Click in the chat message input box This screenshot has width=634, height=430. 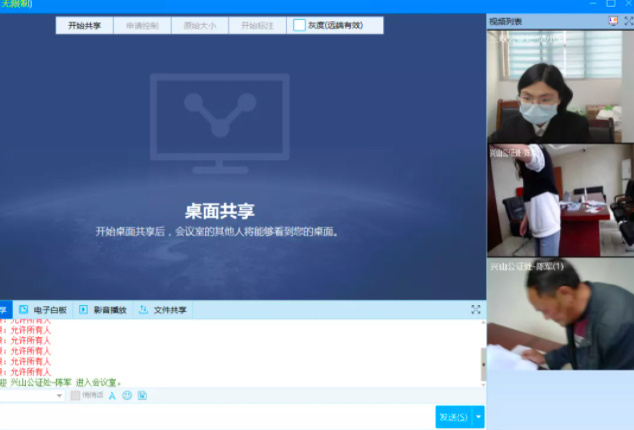[x=216, y=417]
